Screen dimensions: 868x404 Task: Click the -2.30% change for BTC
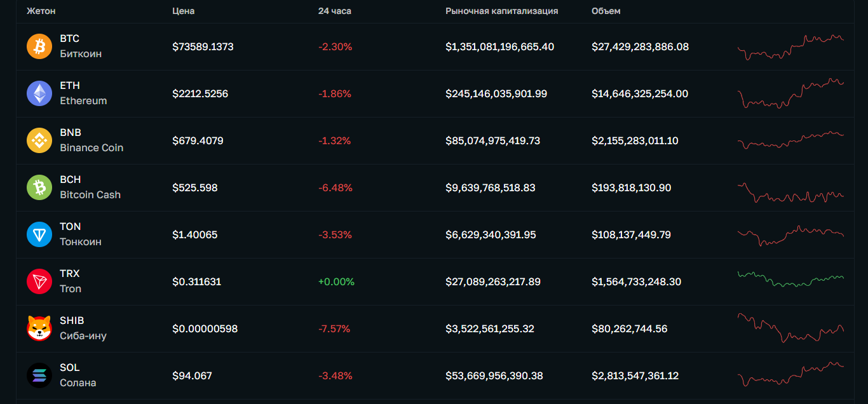(x=335, y=46)
